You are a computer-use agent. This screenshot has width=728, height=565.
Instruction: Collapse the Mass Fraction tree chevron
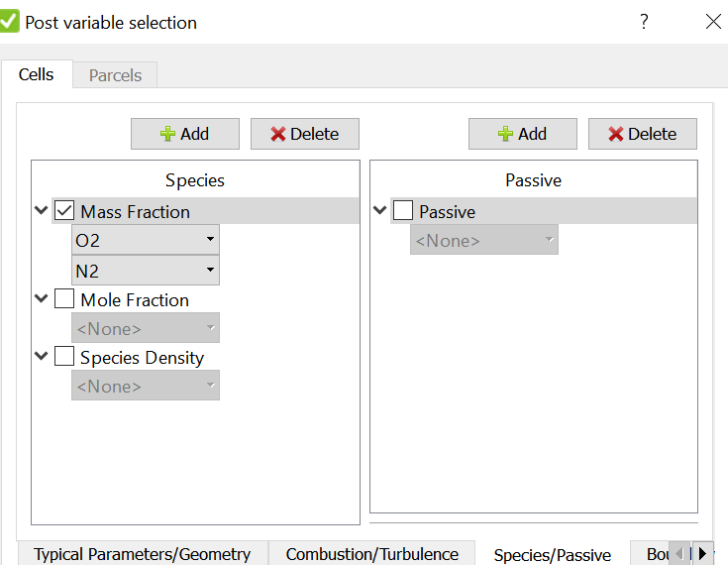pyautogui.click(x=42, y=210)
